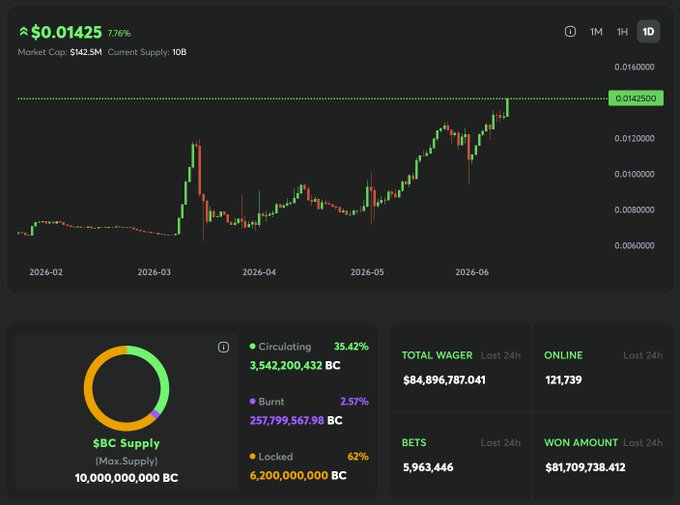Viewport: 680px width, 505px height.
Task: Click the BETS heading
Action: tap(414, 443)
